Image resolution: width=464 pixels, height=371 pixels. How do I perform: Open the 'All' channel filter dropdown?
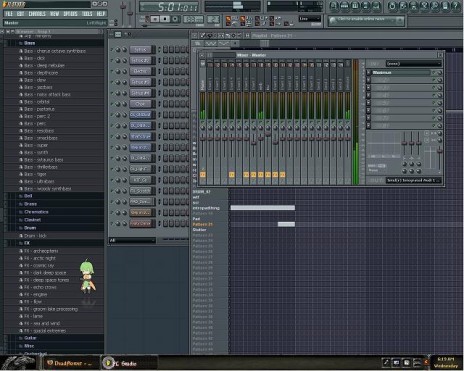(132, 240)
